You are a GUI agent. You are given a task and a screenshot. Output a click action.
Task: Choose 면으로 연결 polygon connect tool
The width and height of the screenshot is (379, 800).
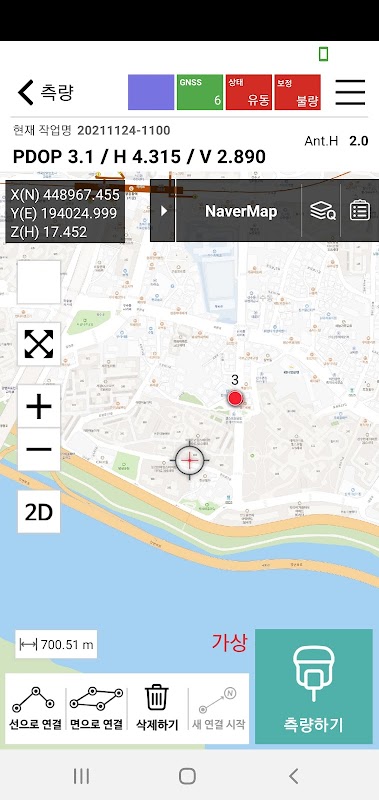tap(96, 708)
